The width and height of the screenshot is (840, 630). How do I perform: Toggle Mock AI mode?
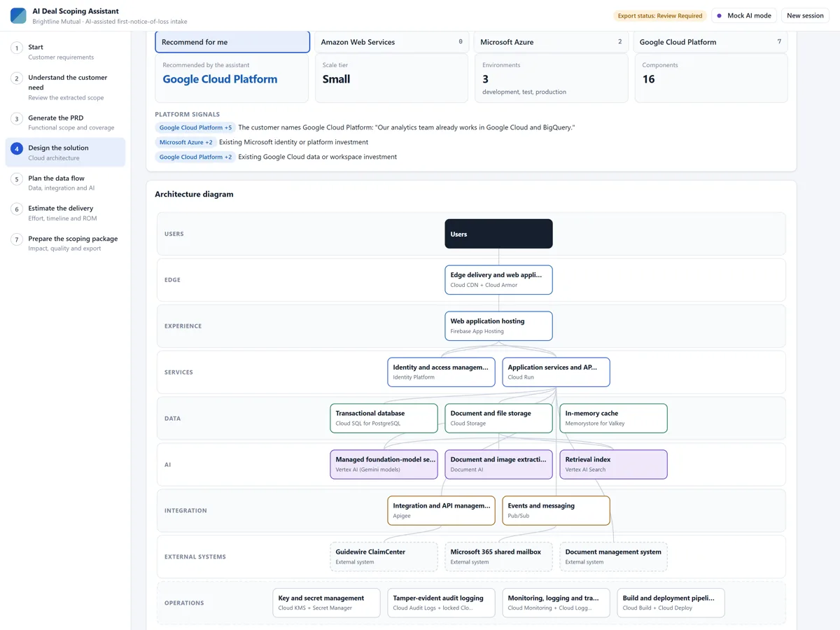tap(744, 15)
